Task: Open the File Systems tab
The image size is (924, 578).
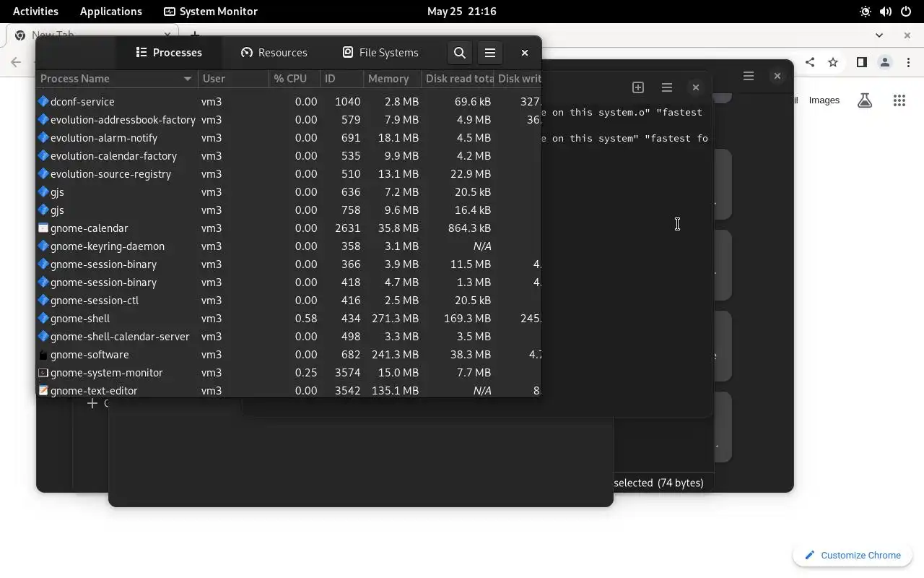Action: coord(380,52)
